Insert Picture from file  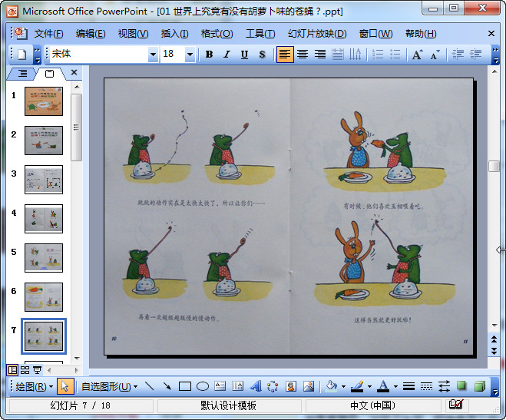point(309,386)
